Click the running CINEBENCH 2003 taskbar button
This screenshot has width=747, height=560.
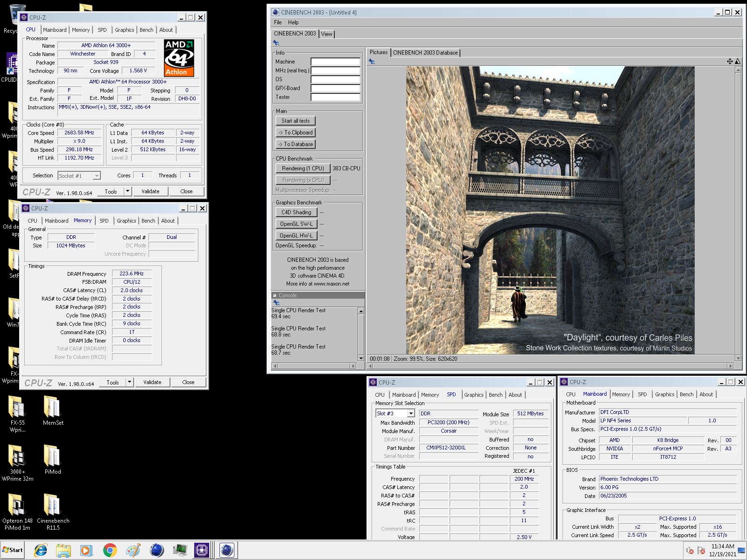pos(227,550)
